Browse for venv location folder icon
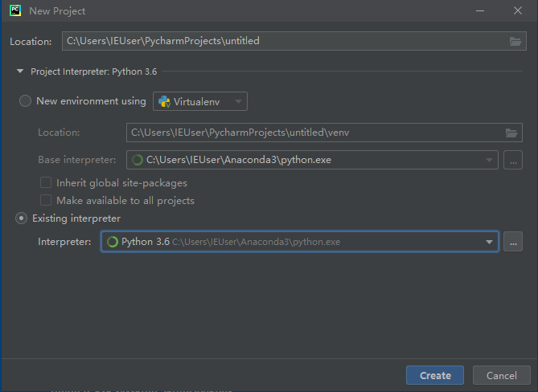Screen dimensions: 538x392 [511, 133]
